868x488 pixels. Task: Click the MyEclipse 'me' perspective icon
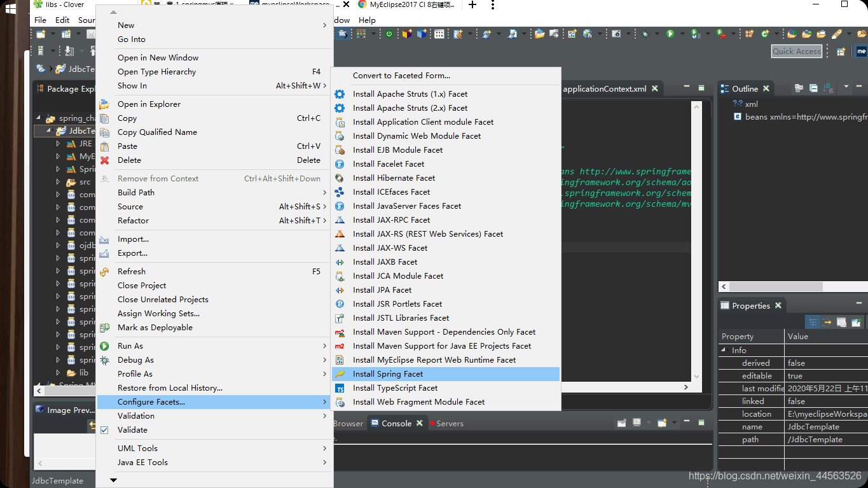click(862, 52)
